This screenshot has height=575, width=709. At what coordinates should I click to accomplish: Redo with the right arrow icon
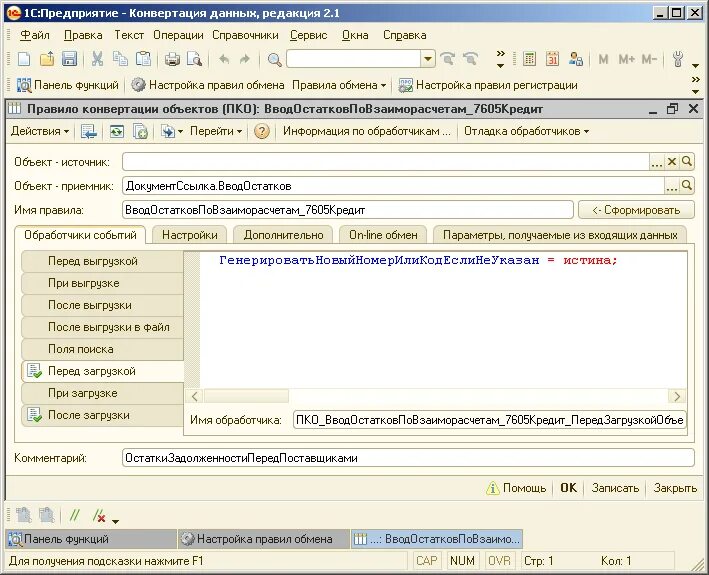tap(245, 59)
